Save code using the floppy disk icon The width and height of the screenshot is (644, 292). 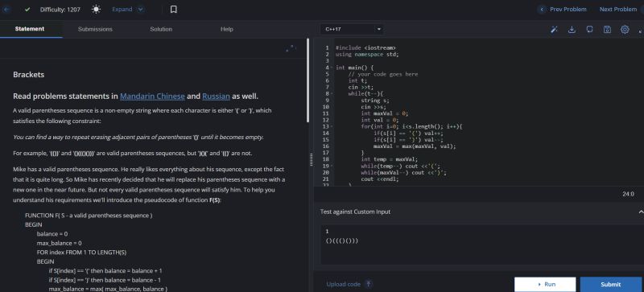coord(607,30)
